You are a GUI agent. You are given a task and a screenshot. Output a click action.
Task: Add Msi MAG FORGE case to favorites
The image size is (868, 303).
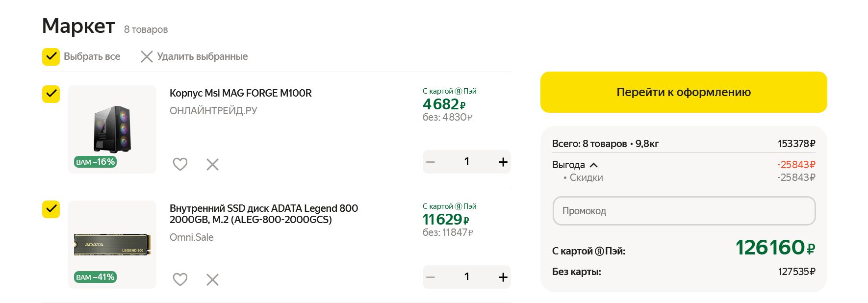tap(180, 164)
